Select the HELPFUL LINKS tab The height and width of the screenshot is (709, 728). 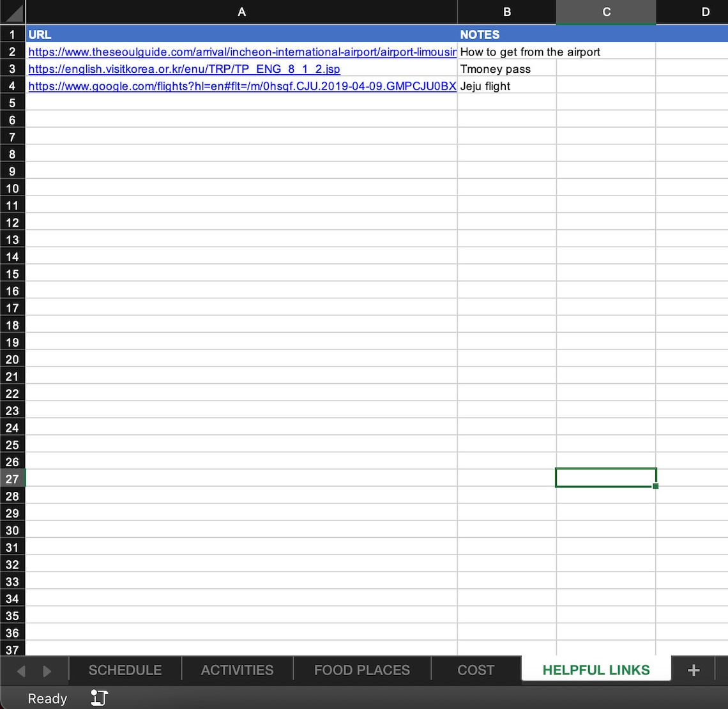(x=596, y=669)
